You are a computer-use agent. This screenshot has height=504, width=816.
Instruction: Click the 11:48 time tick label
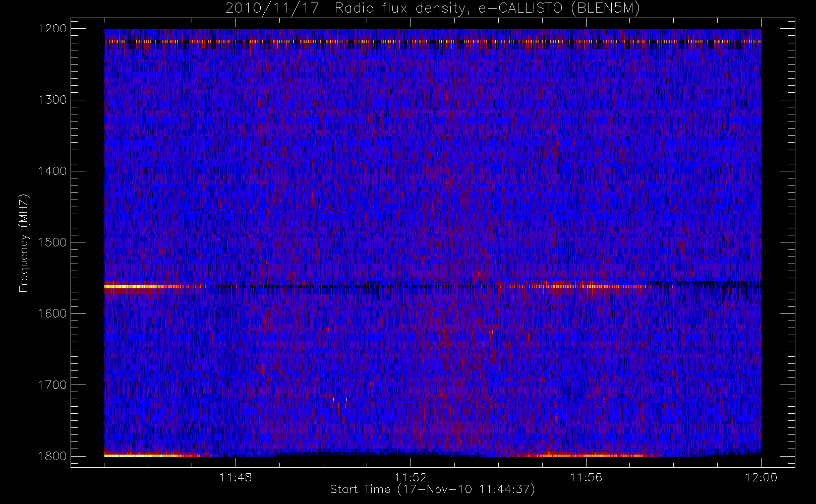pos(236,477)
